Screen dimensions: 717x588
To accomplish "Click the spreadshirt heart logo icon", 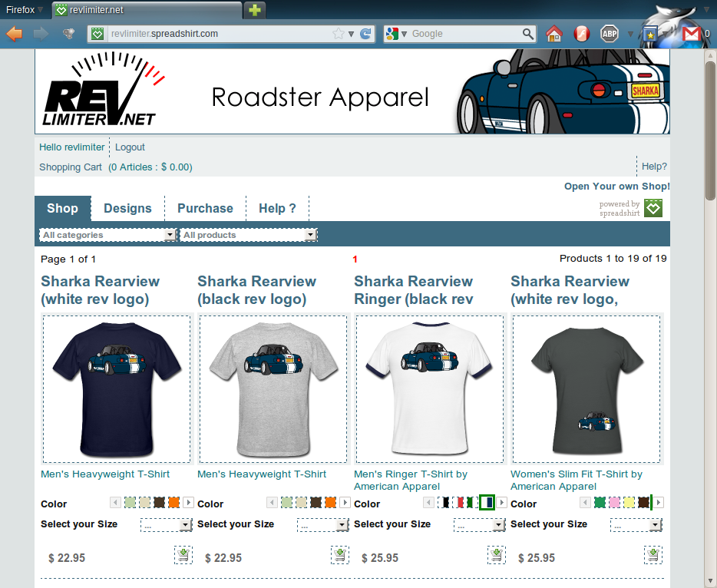I will coord(653,209).
